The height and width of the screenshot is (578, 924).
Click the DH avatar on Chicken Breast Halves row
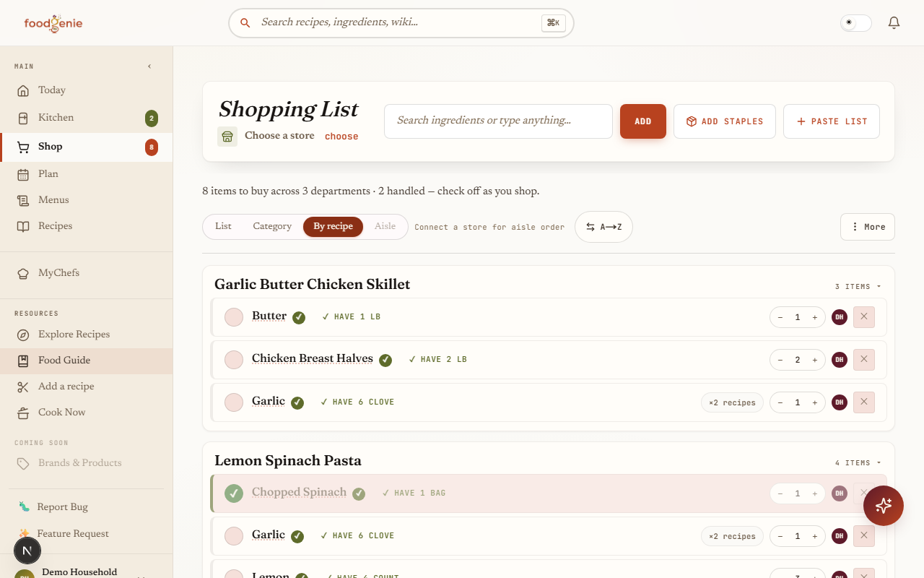(x=840, y=360)
